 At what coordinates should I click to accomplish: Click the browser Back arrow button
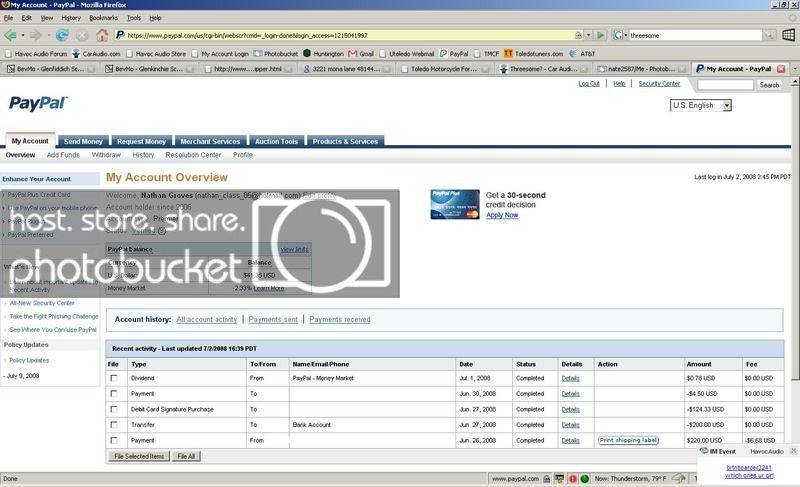pos(10,35)
